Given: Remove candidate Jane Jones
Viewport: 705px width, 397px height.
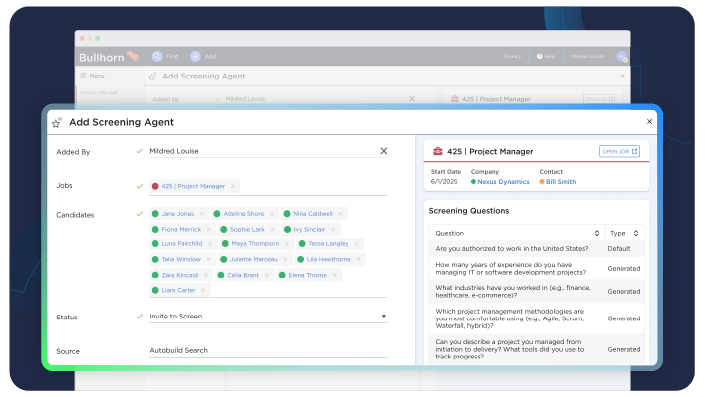Looking at the screenshot, I should 202,214.
